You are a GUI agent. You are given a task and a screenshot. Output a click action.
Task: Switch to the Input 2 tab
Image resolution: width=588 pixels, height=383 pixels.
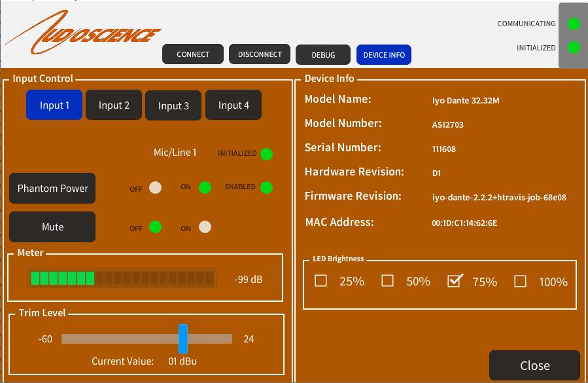(x=114, y=105)
